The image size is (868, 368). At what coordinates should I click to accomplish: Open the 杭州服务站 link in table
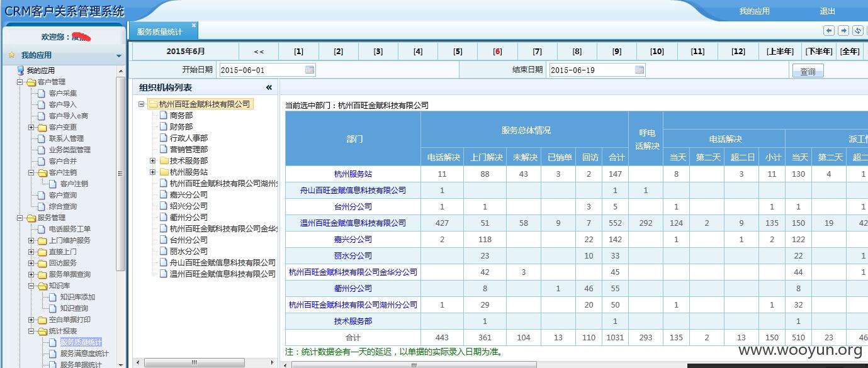[x=353, y=174]
